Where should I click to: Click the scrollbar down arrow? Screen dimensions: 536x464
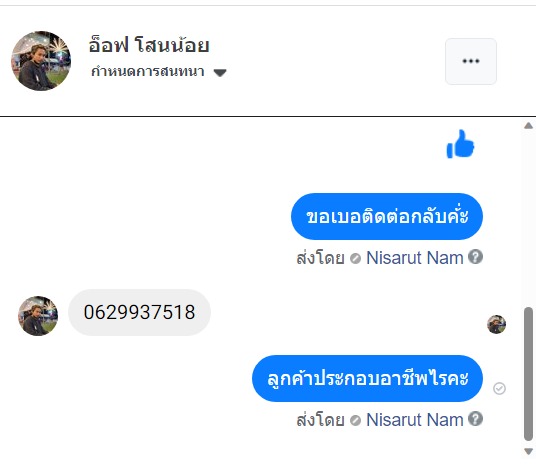tap(528, 451)
